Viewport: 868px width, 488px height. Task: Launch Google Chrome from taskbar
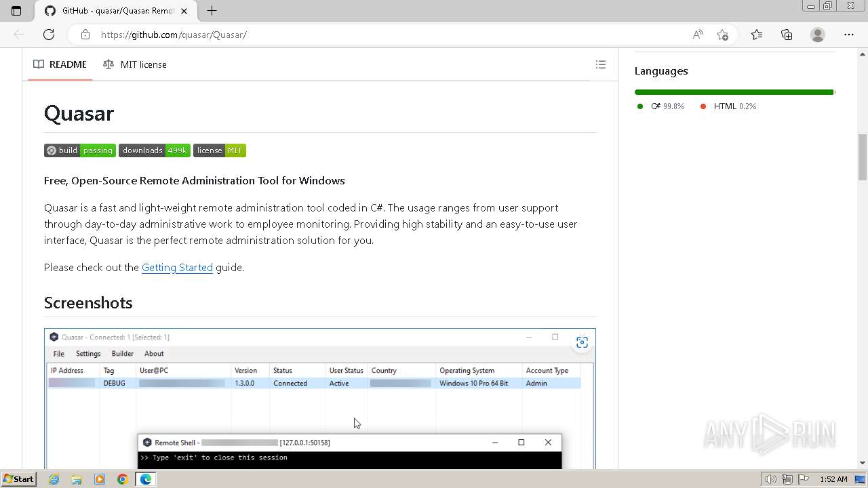(x=123, y=479)
